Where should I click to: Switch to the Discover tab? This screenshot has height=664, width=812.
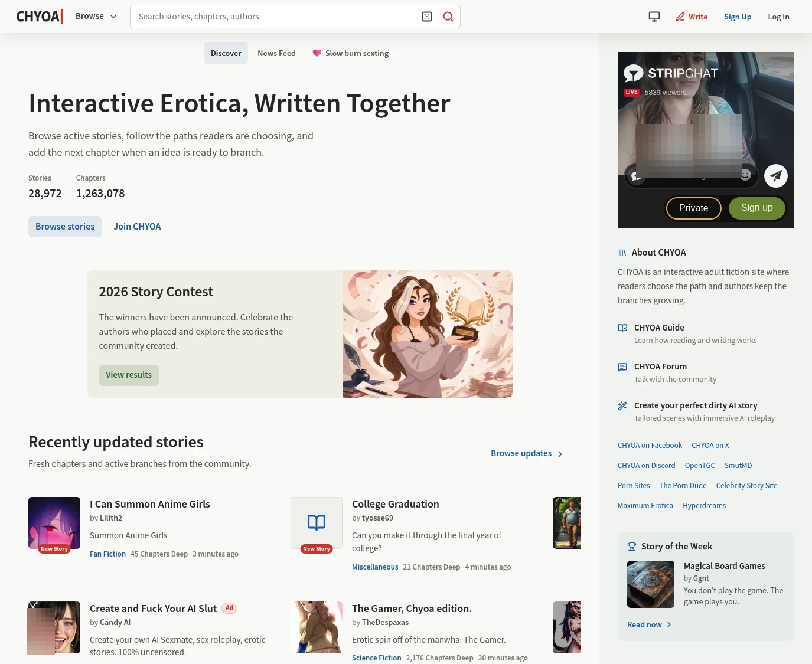coord(226,53)
